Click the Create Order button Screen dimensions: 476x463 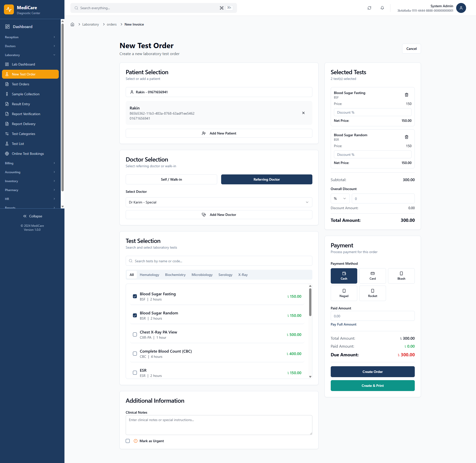point(372,371)
